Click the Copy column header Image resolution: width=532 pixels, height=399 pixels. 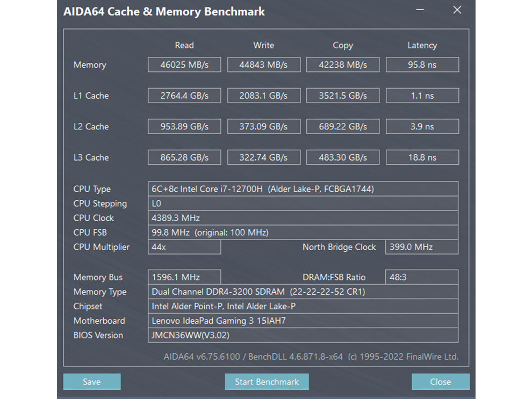(343, 46)
